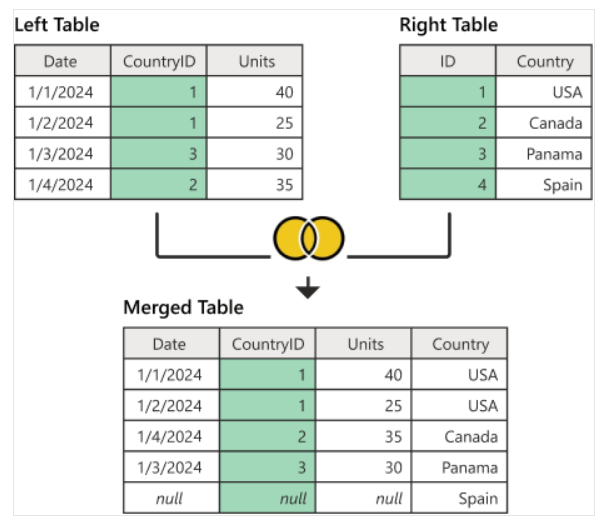Viewport: 610px width, 521px height.
Task: Select the Date header in Merged Table
Action: 172,344
